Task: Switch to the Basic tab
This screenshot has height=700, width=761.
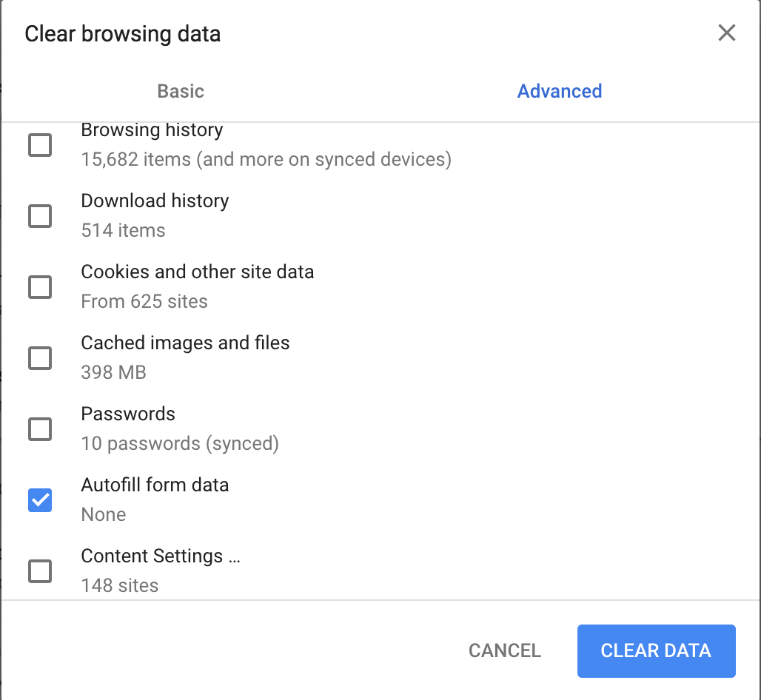Action: click(181, 91)
